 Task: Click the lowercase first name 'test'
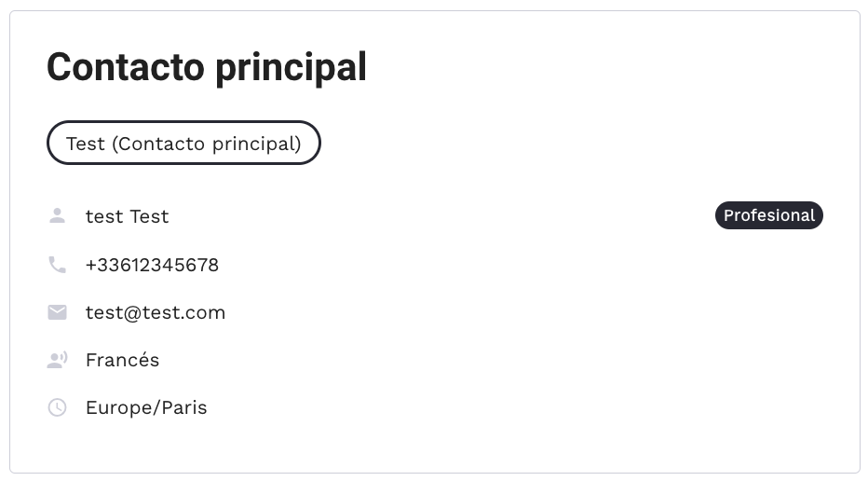103,216
